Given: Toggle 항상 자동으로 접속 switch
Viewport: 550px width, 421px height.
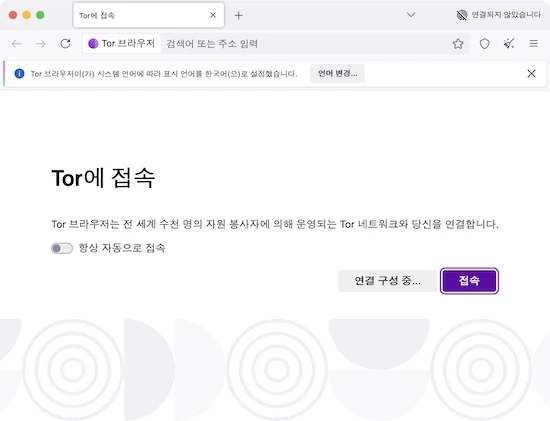Looking at the screenshot, I should (x=62, y=248).
